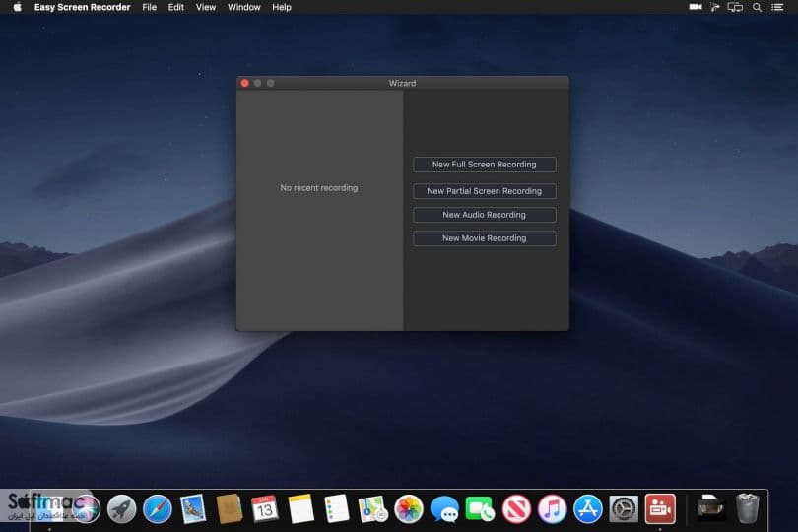This screenshot has width=798, height=532.
Task: Open News app in Dock
Action: (516, 508)
